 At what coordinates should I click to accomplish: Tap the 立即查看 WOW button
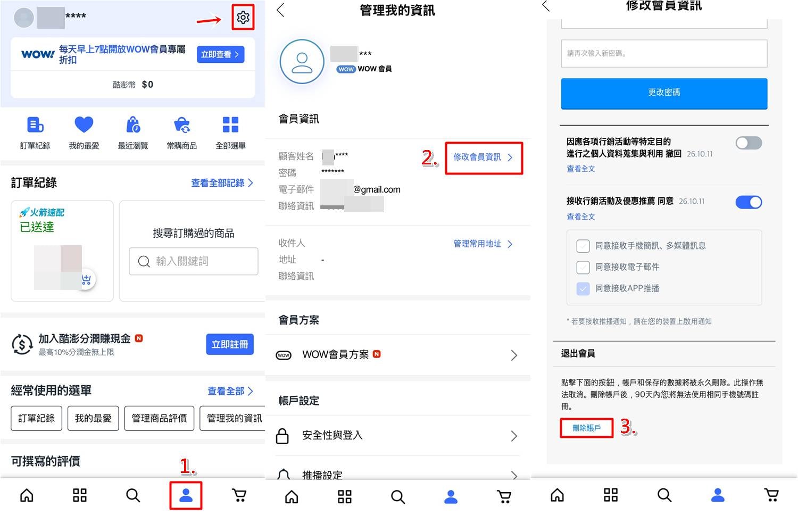point(220,54)
